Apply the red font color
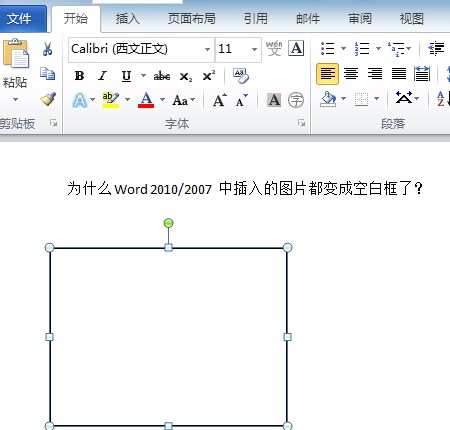 (146, 100)
